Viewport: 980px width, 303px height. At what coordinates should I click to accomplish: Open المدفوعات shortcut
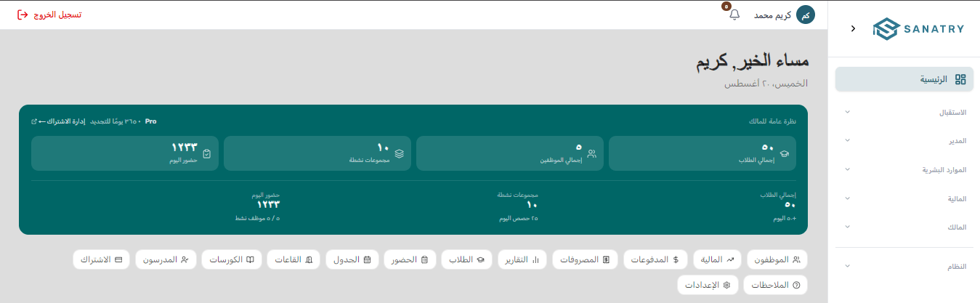[657, 259]
